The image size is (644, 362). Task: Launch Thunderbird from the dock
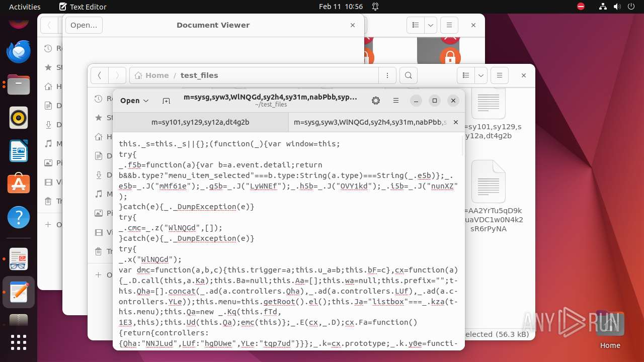(19, 52)
